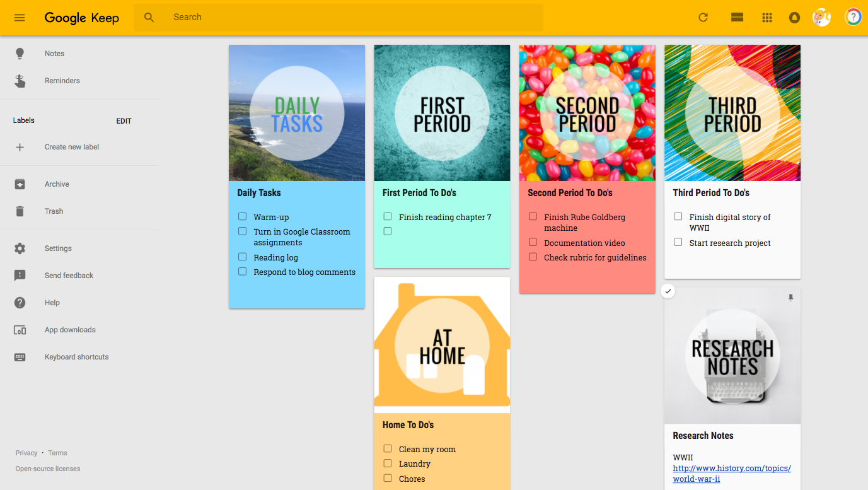Mark Laundry complete in Home To Do's
The width and height of the screenshot is (868, 490).
pos(387,463)
